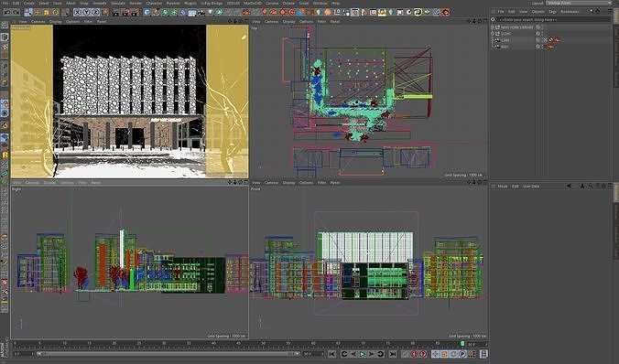Add a primitive cube object
The height and width of the screenshot is (364, 619).
[147, 13]
